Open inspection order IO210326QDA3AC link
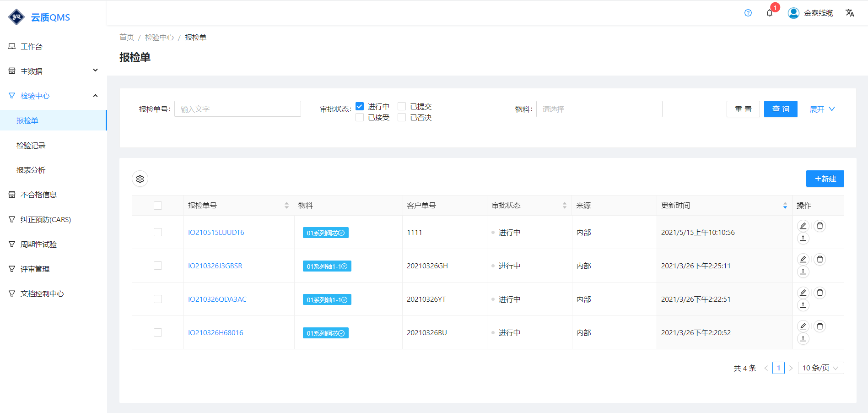Image resolution: width=868 pixels, height=413 pixels. tap(217, 299)
